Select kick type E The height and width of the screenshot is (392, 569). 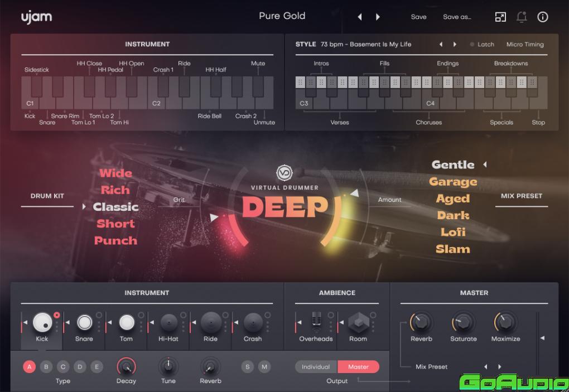coord(97,366)
